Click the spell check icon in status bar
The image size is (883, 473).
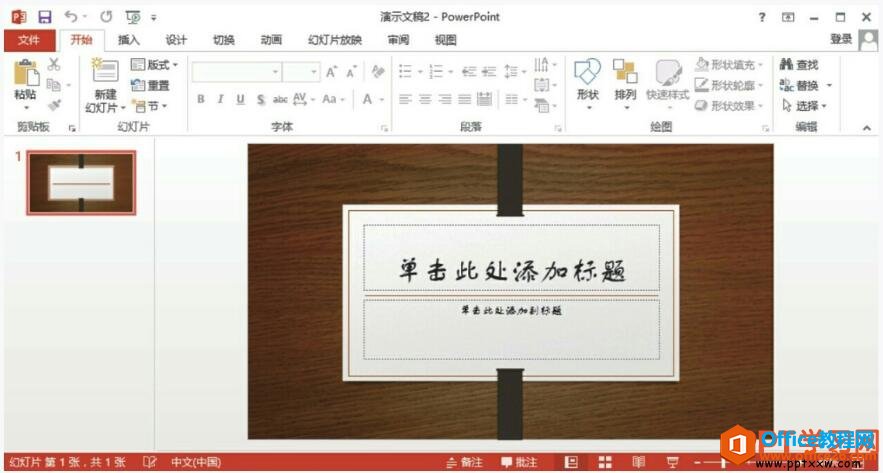click(x=149, y=462)
